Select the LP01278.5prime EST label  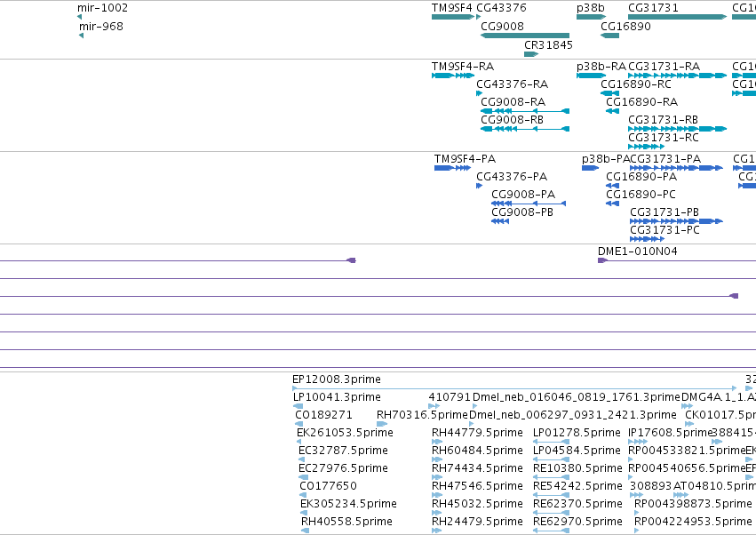pos(577,433)
